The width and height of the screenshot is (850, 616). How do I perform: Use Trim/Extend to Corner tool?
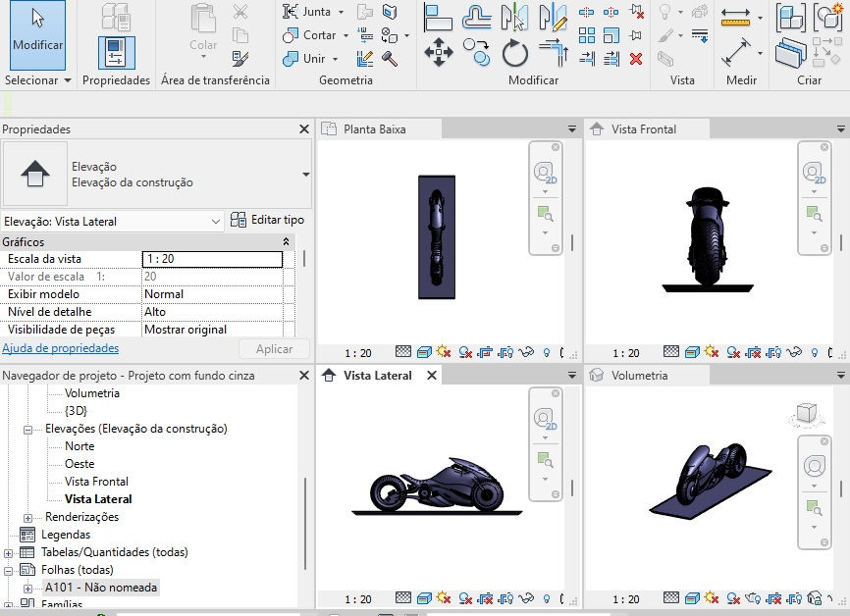point(554,53)
